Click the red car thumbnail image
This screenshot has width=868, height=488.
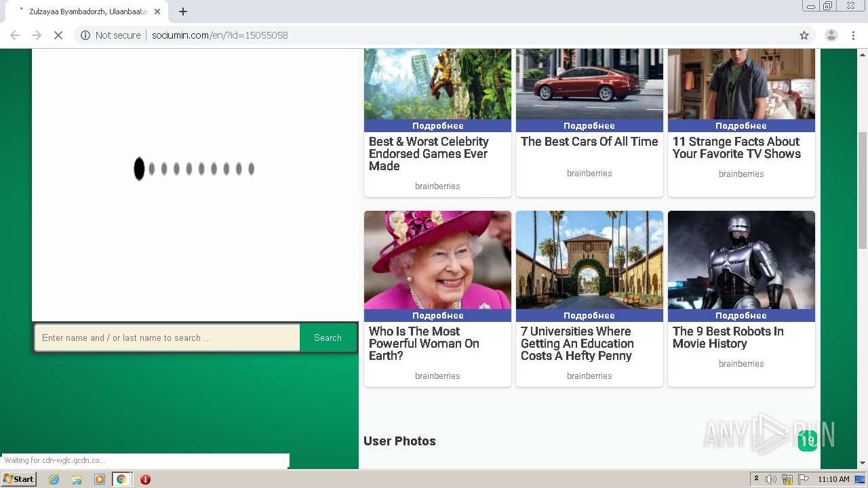point(589,84)
